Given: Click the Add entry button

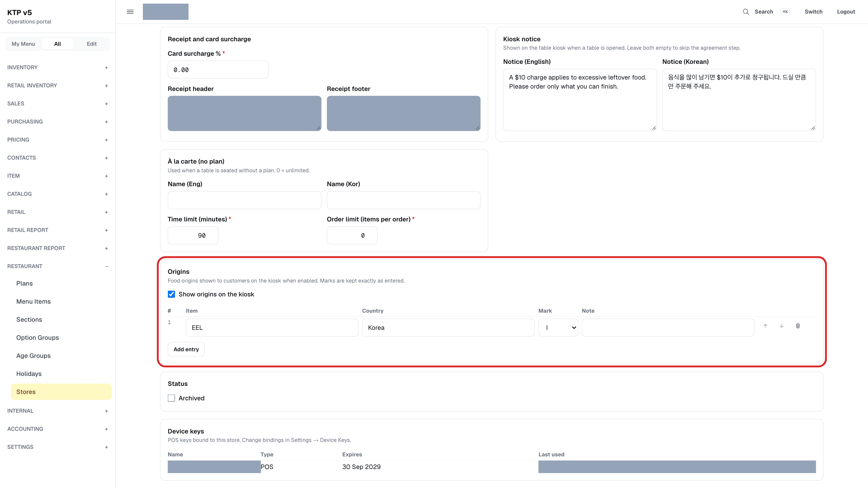Looking at the screenshot, I should tap(186, 349).
